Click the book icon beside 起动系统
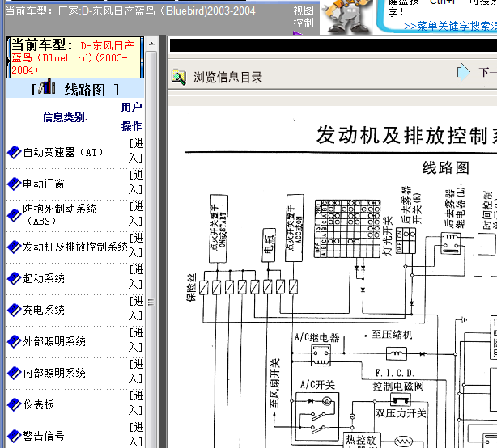Viewport: 497px width, 448px height. (15, 279)
